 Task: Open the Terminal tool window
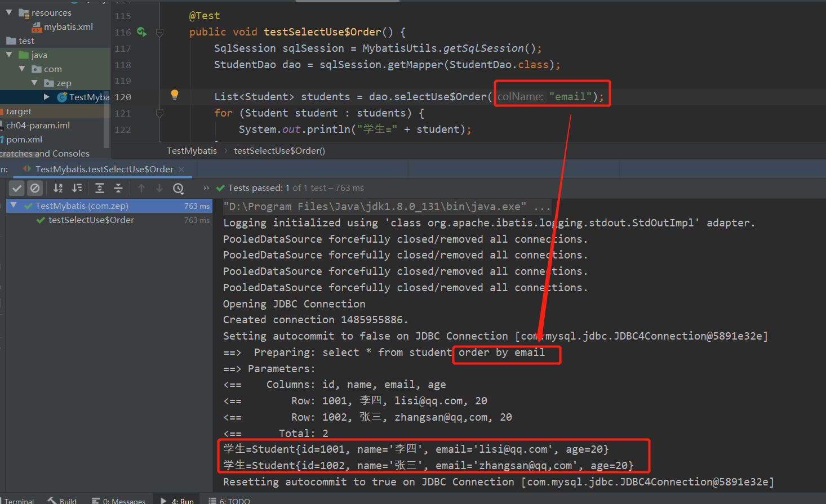[19, 500]
